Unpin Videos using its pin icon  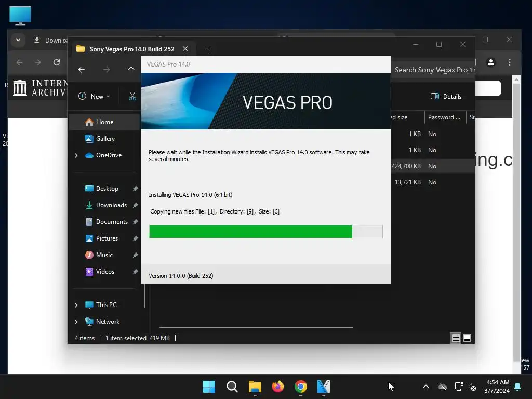click(136, 272)
